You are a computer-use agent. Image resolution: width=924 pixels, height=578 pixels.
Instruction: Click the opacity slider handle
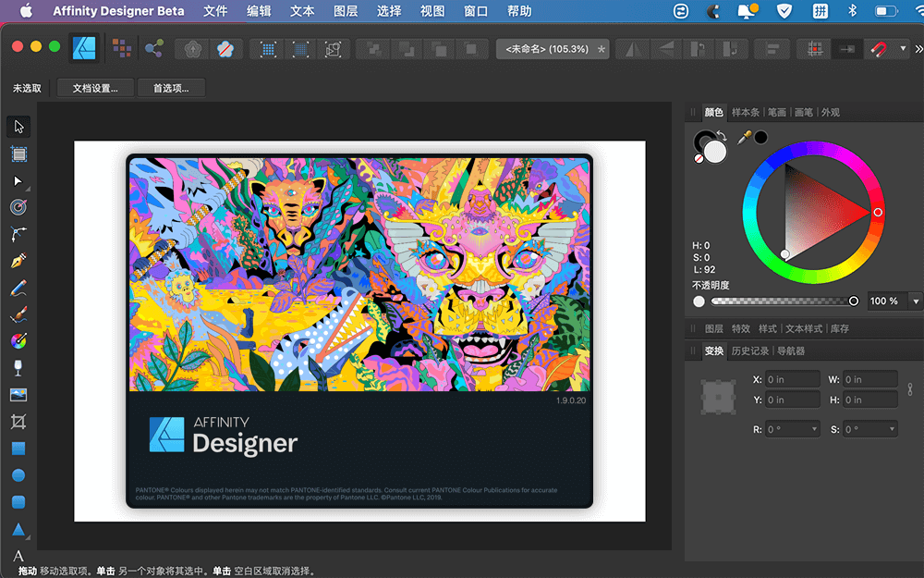click(x=853, y=301)
